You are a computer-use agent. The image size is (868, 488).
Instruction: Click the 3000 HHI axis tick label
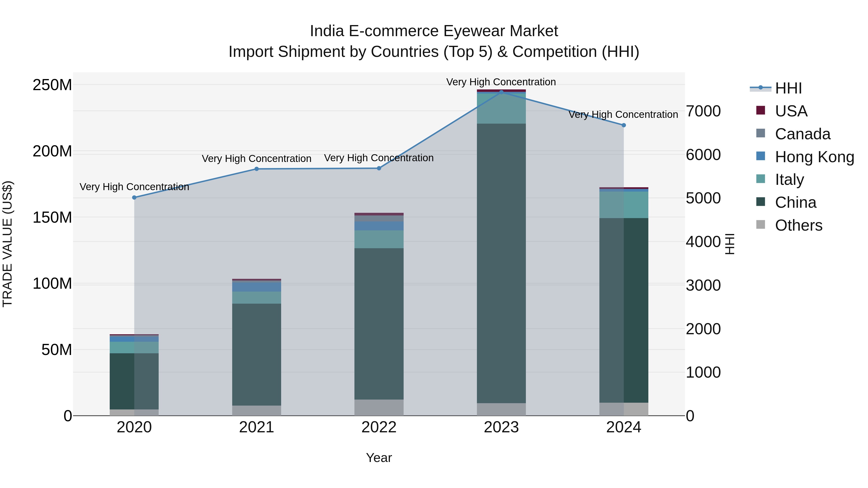(703, 285)
